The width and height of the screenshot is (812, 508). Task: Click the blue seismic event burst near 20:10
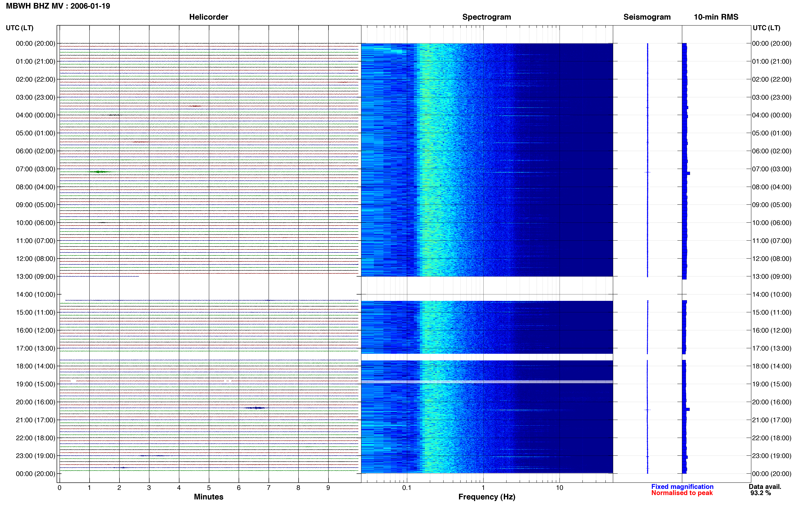[x=256, y=408]
